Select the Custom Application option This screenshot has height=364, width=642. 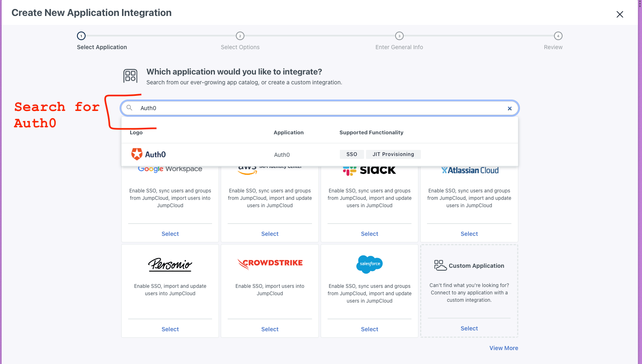coord(469,328)
